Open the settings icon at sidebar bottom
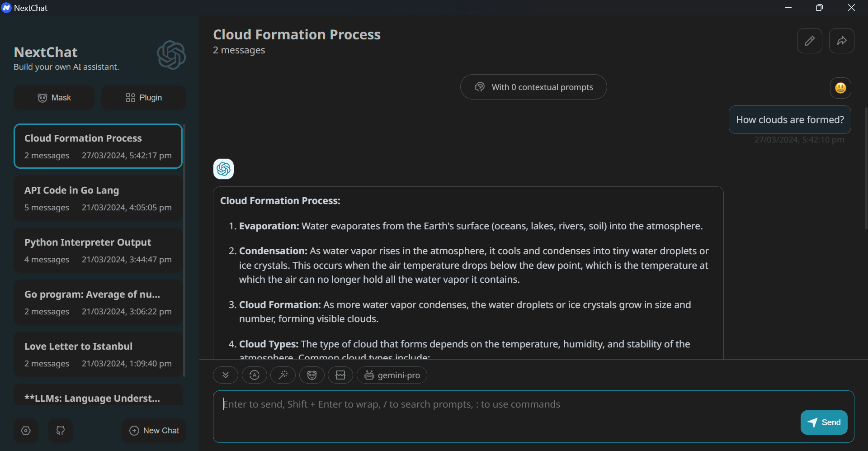Image resolution: width=868 pixels, height=451 pixels. (x=26, y=431)
